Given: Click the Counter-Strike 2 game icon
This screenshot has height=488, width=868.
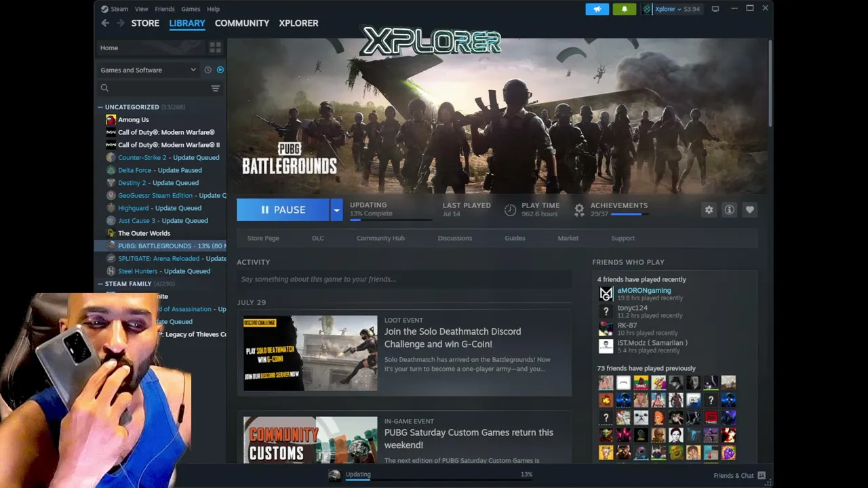Looking at the screenshot, I should [x=111, y=158].
